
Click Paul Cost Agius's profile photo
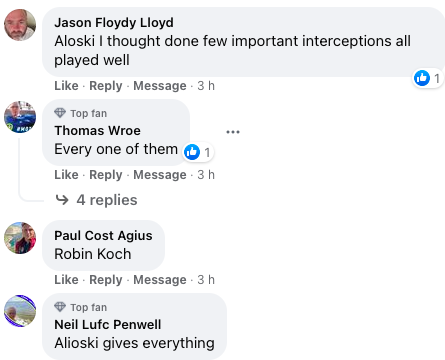click(x=20, y=238)
